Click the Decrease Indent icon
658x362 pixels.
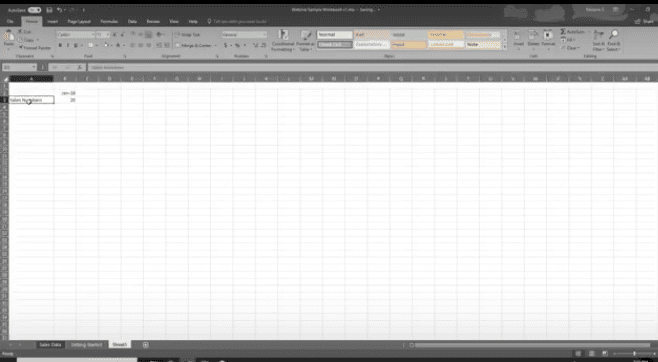coord(159,45)
